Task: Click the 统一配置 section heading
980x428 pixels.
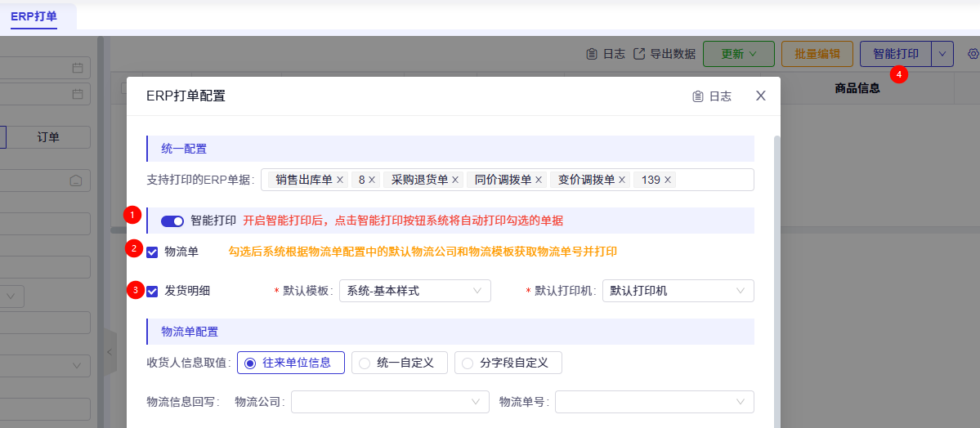Action: (184, 149)
